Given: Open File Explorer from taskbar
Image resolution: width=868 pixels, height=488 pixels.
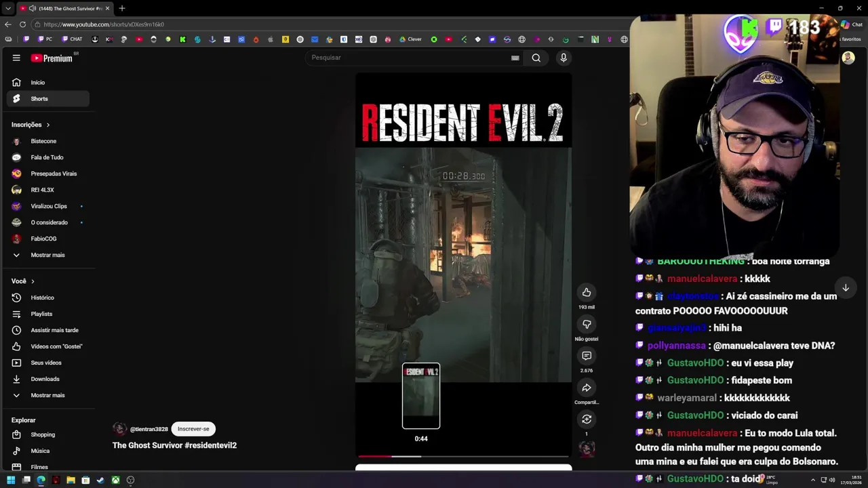Looking at the screenshot, I should (71, 480).
